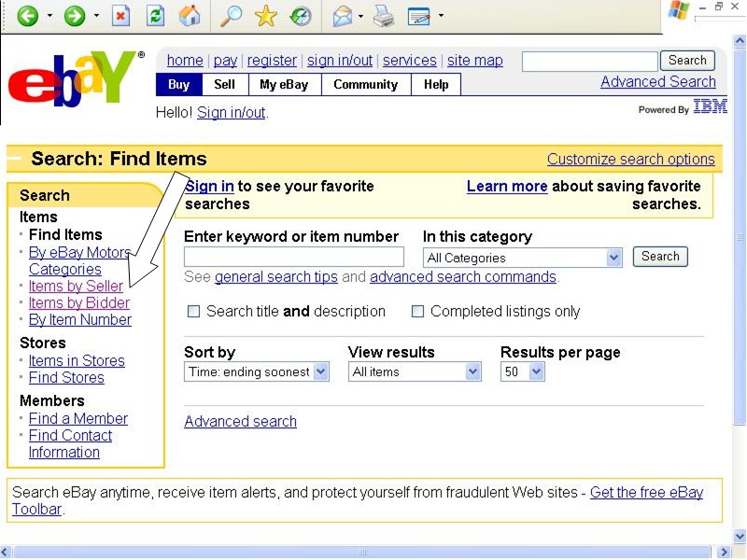Select the Sell tab
The height and width of the screenshot is (560, 747).
point(225,85)
